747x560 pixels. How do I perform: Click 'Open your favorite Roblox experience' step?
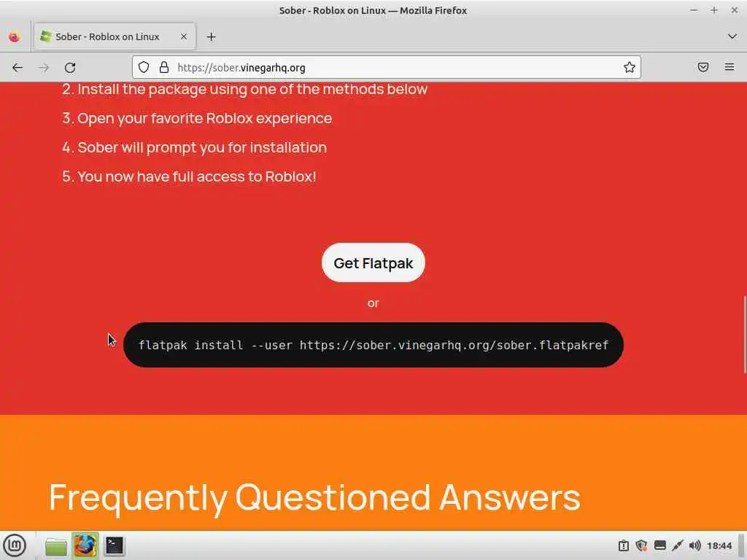click(204, 118)
